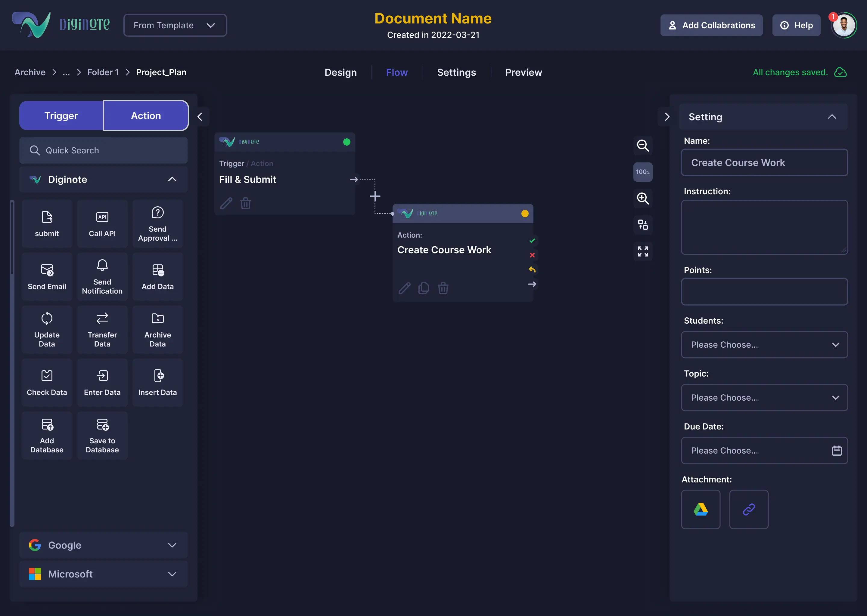Viewport: 867px width, 616px height.
Task: Switch to the Action toggle
Action: coord(146,116)
